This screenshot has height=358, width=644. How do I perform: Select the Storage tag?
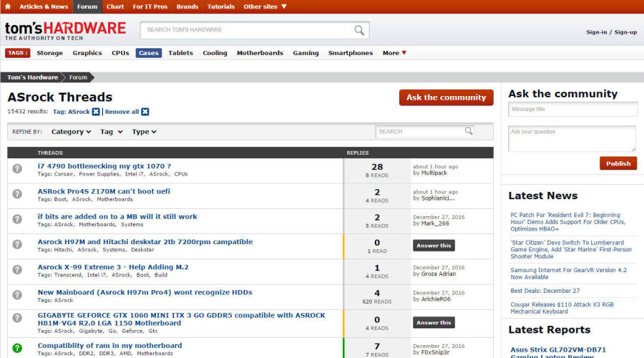point(49,53)
